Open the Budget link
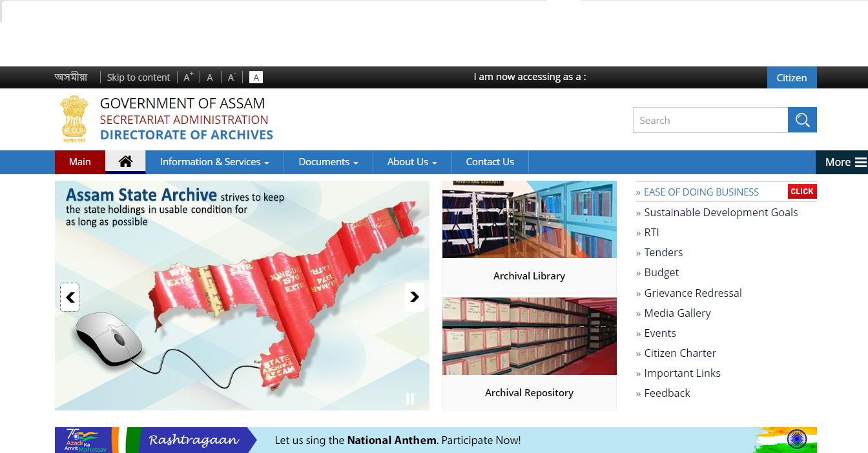The height and width of the screenshot is (453, 868). tap(661, 272)
